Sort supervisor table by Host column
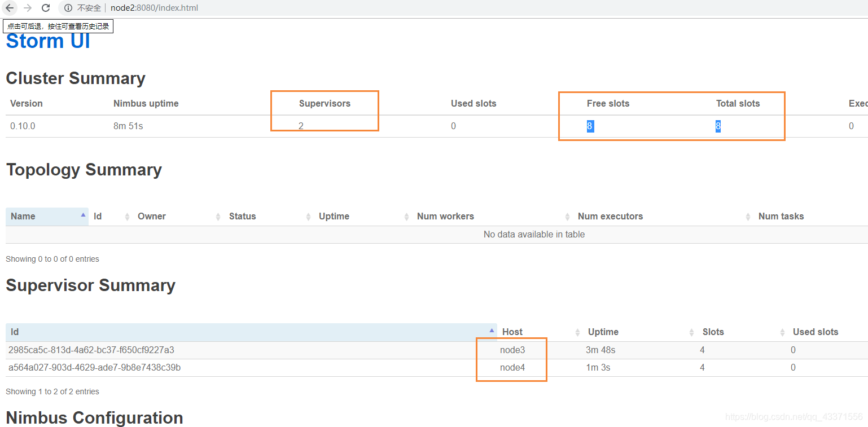Image resolution: width=868 pixels, height=427 pixels. pos(540,332)
